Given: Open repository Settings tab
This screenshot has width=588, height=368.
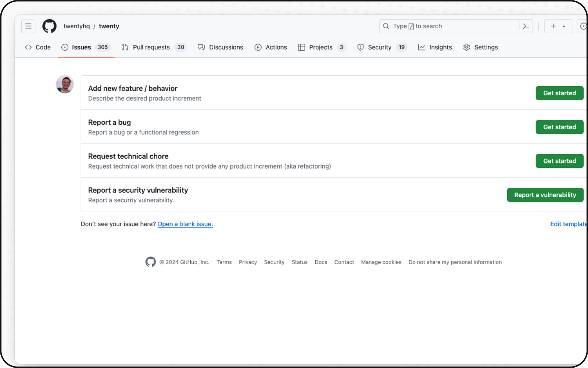Looking at the screenshot, I should (481, 47).
